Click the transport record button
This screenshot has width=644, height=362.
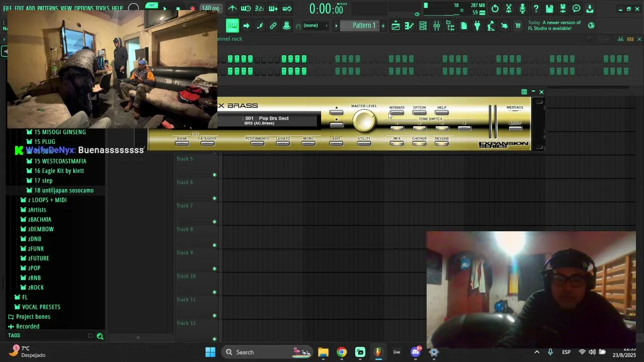[192, 9]
